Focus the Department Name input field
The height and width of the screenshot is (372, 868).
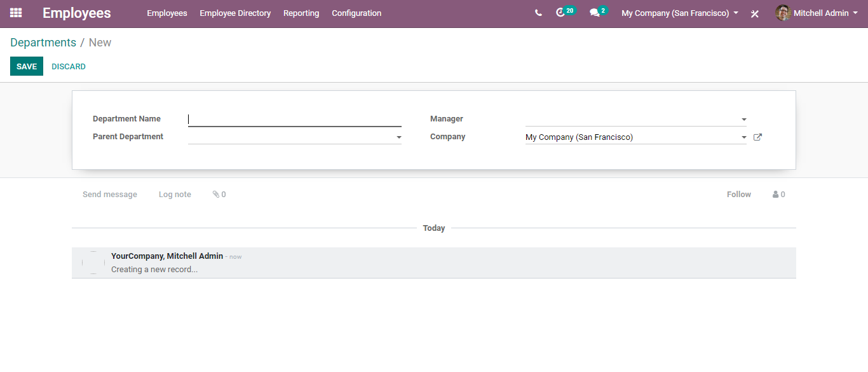click(295, 119)
